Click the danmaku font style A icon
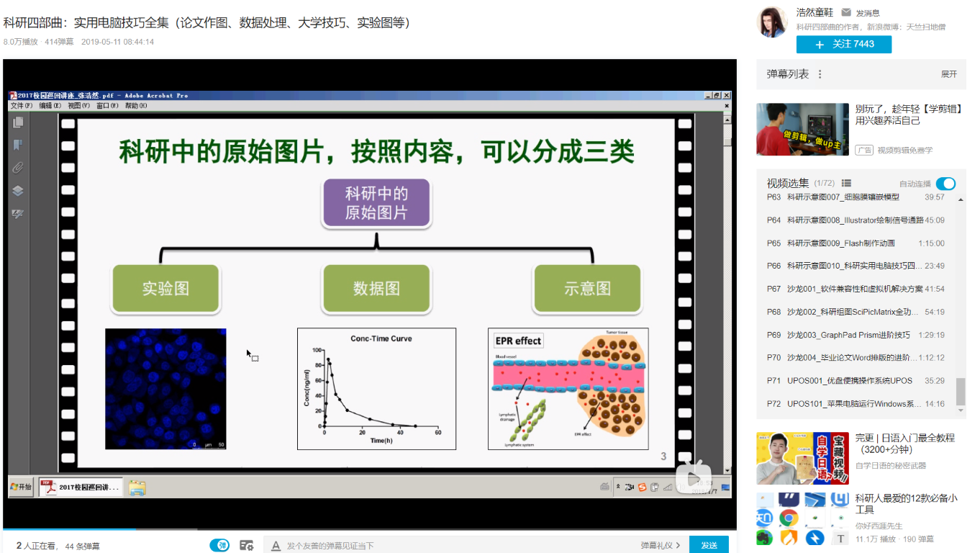Image resolution: width=980 pixels, height=553 pixels. click(276, 546)
